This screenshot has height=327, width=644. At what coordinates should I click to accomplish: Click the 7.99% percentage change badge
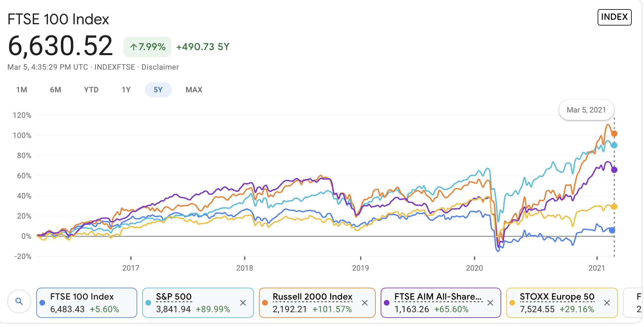point(147,47)
